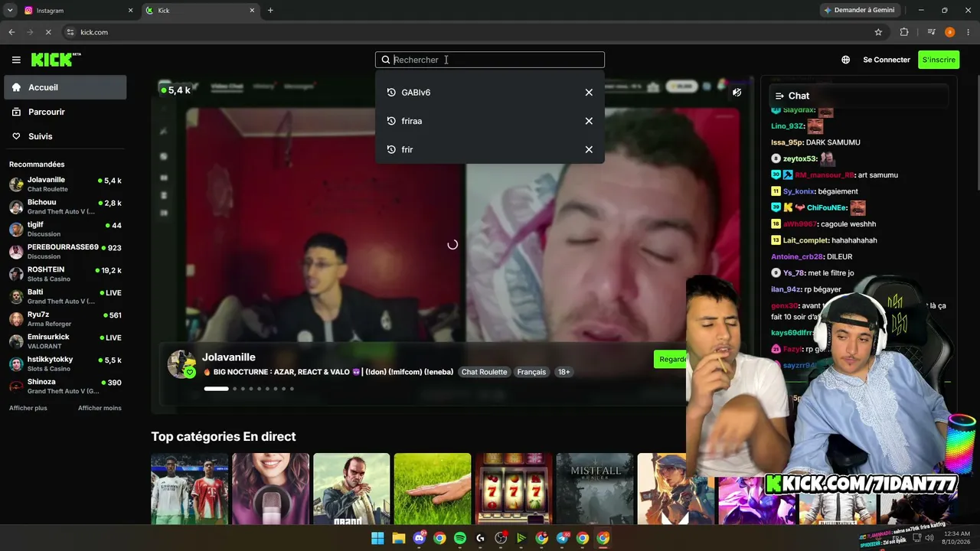This screenshot has height=551, width=980.
Task: Click the Français language tag
Action: tap(531, 372)
